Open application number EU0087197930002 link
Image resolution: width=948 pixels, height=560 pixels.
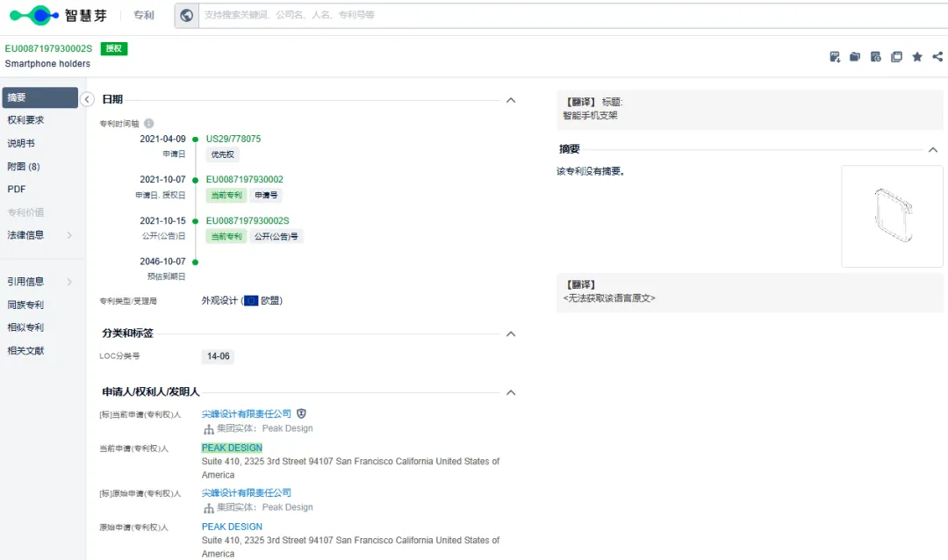[x=244, y=180]
